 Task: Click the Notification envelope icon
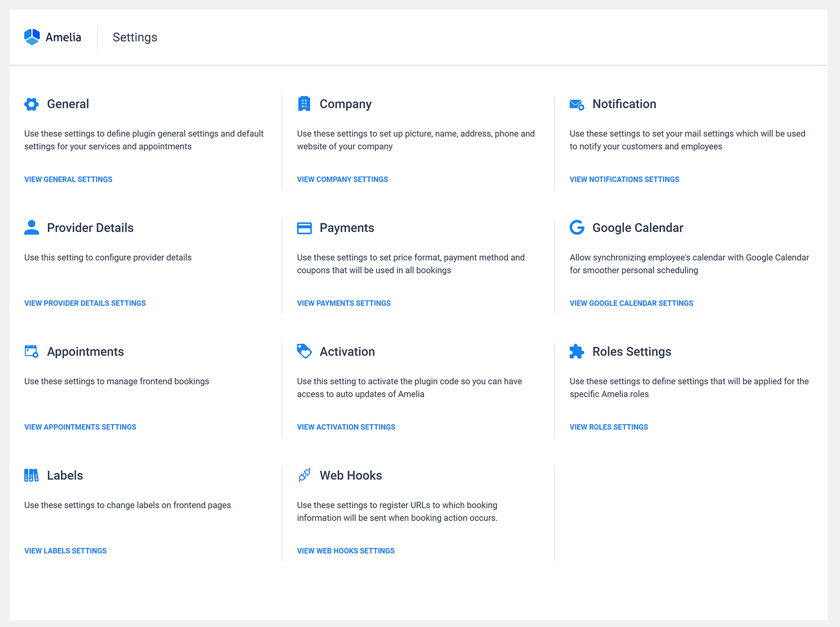(x=577, y=104)
